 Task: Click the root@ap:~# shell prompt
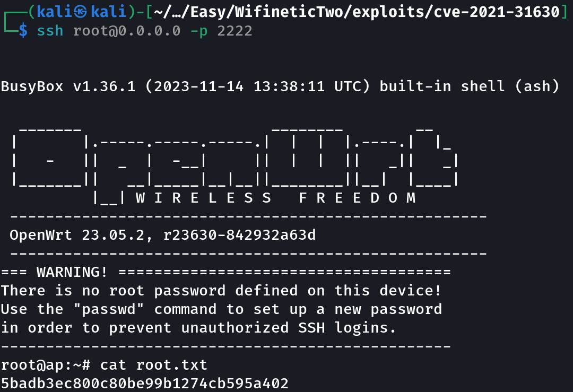(46, 365)
